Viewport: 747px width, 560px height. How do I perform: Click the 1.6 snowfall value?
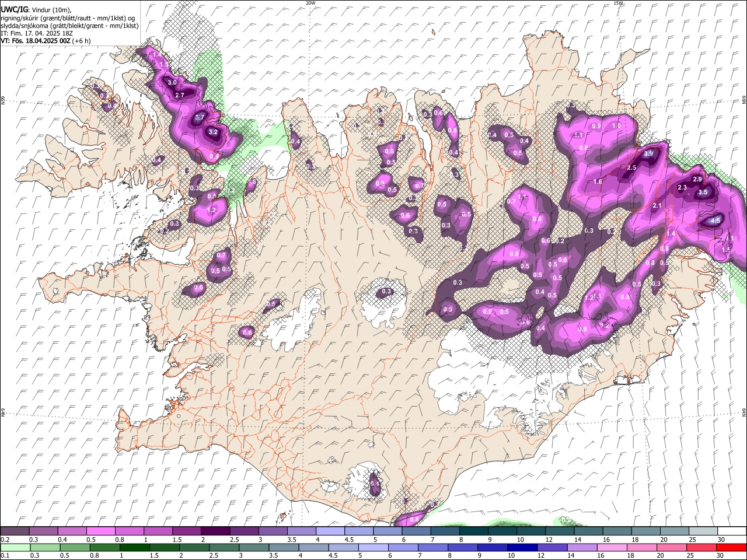pyautogui.click(x=598, y=182)
